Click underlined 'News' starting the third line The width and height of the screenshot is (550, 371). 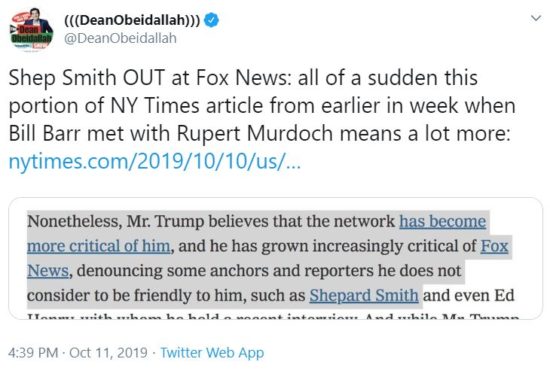[48, 271]
